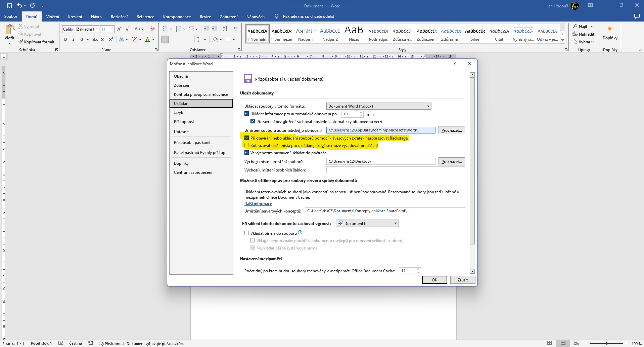Open the Vložení ribbon tab
This screenshot has height=347, width=644.
point(53,16)
